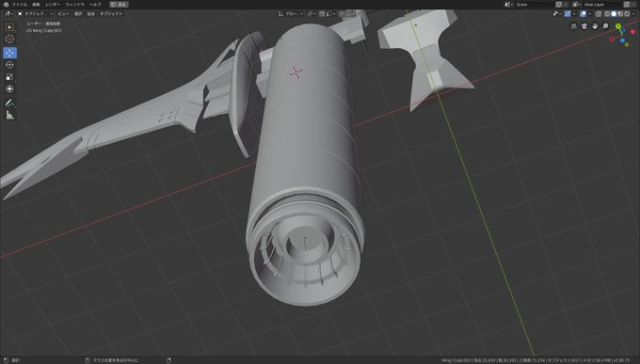Image resolution: width=640 pixels, height=364 pixels.
Task: Click the mouse left-click select hint icon in status bar
Action: coord(6,360)
